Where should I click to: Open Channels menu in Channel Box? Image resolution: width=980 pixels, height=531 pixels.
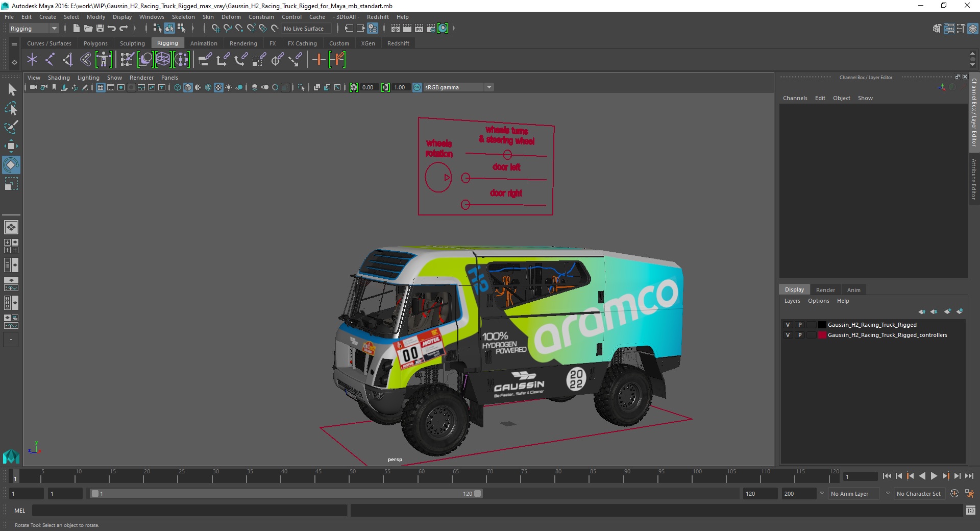coord(795,98)
